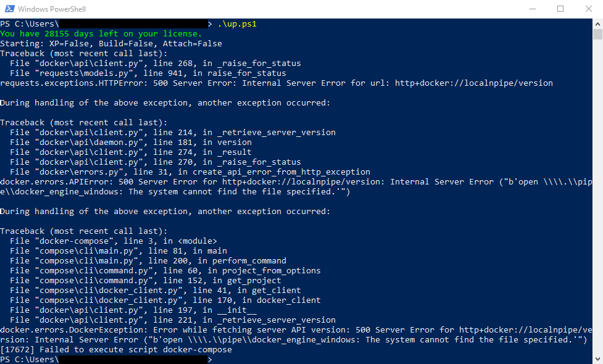603x364 pixels.
Task: Click the 'line 170, in docker_client' traceback entry
Action: click(x=165, y=300)
